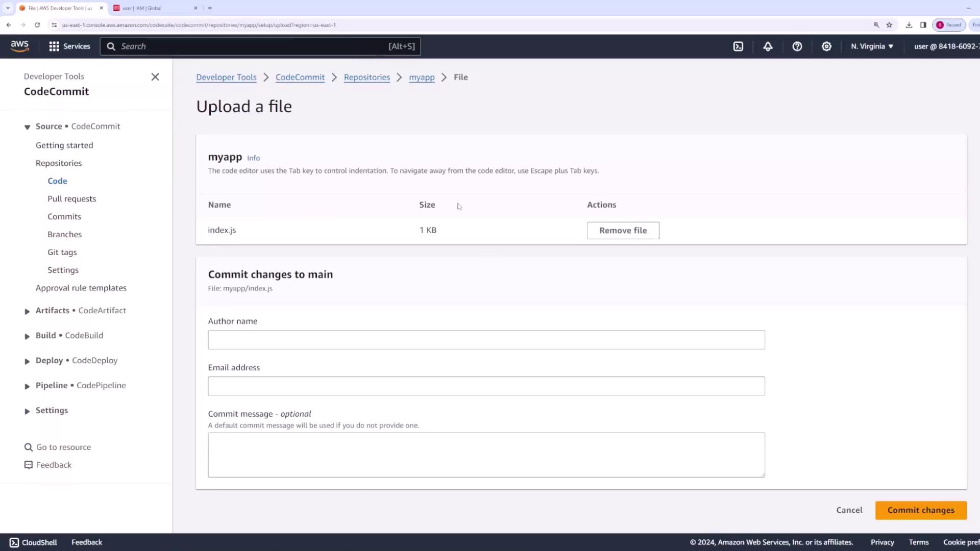Click the Commit message text area
Image resolution: width=980 pixels, height=551 pixels.
coord(486,455)
